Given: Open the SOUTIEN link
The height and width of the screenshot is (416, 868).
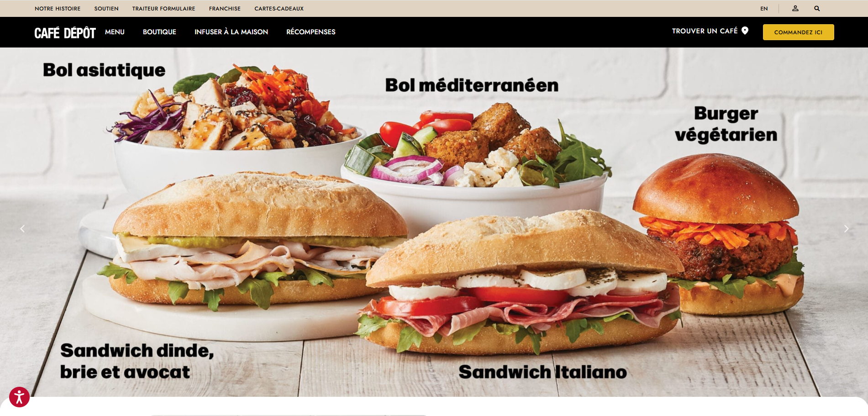Looking at the screenshot, I should 106,9.
